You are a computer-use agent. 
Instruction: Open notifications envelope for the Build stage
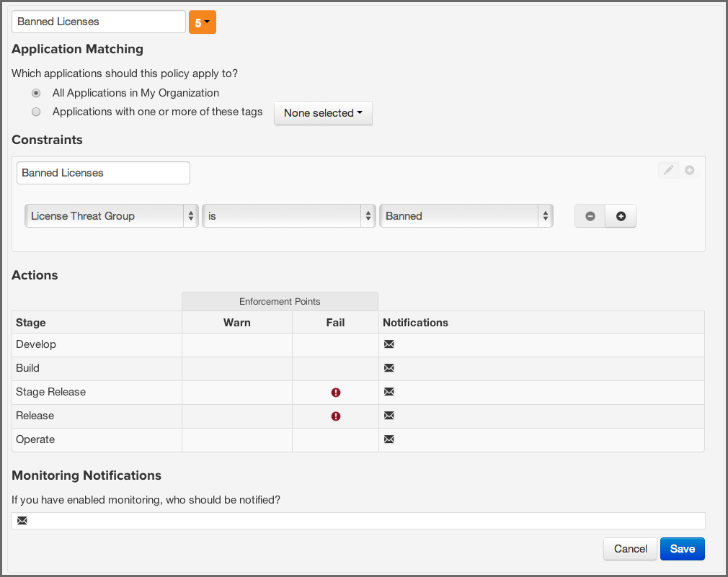tap(389, 368)
